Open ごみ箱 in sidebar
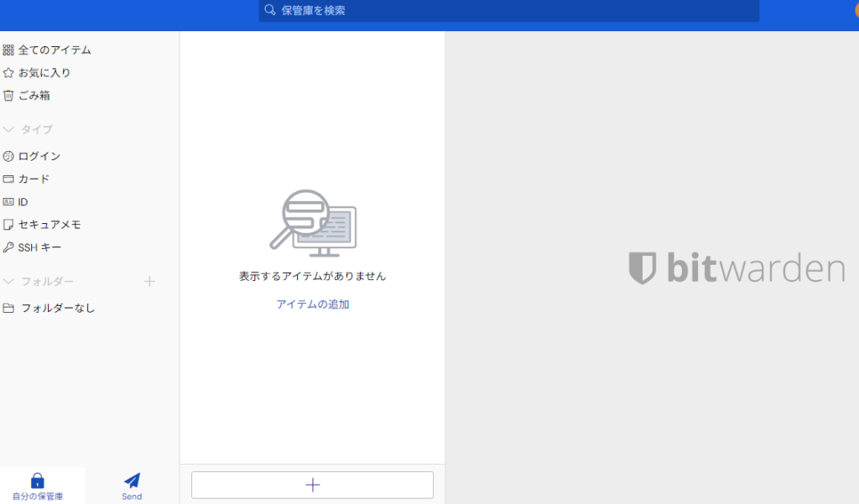Screen dimensions: 859x504 tap(34, 96)
